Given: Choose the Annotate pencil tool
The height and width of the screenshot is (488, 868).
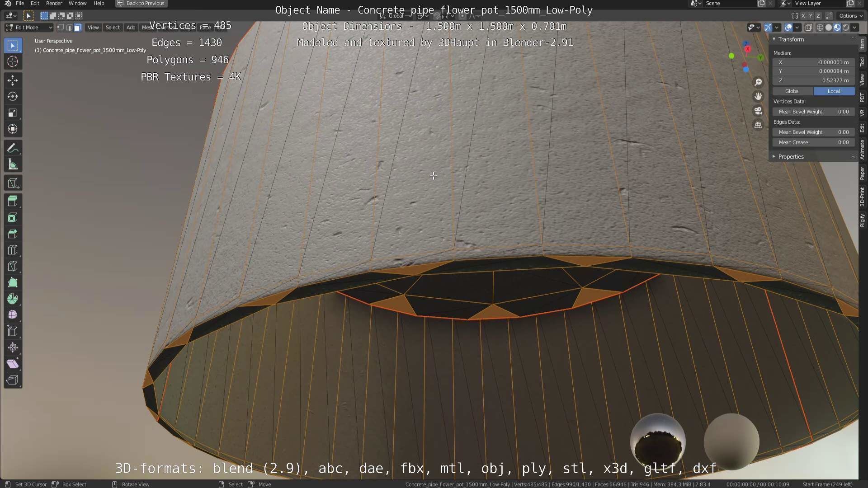Looking at the screenshot, I should pos(13,148).
